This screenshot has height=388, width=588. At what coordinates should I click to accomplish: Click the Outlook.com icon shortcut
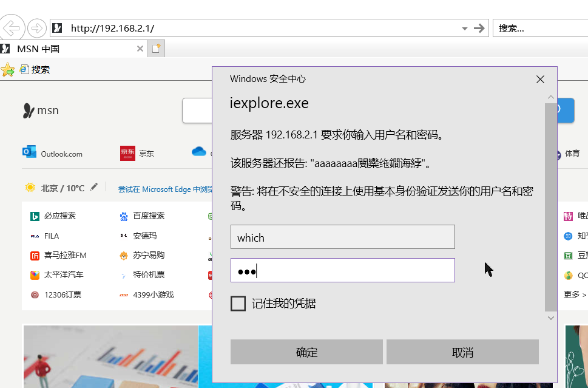click(29, 152)
